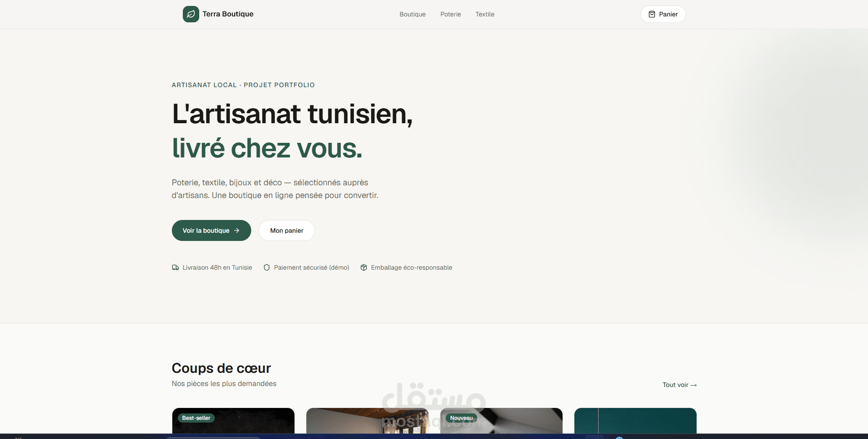The image size is (868, 439).
Task: Click the eco packaging box icon
Action: tap(364, 267)
